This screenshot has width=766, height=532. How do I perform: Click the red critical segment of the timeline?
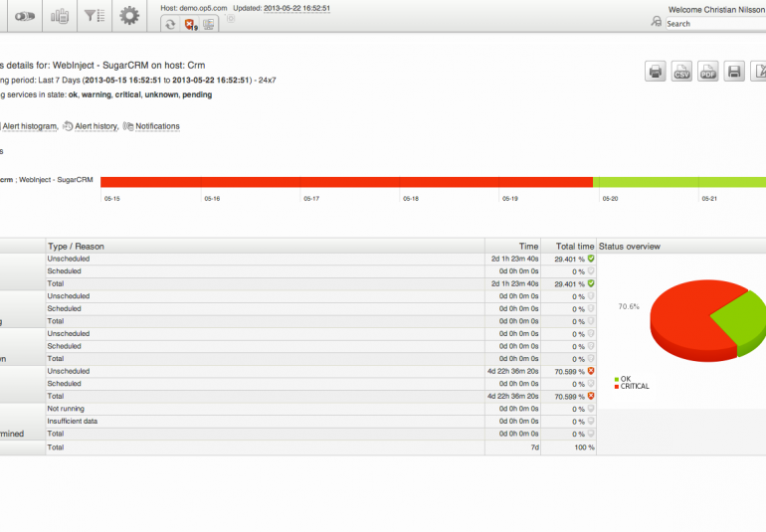(346, 182)
